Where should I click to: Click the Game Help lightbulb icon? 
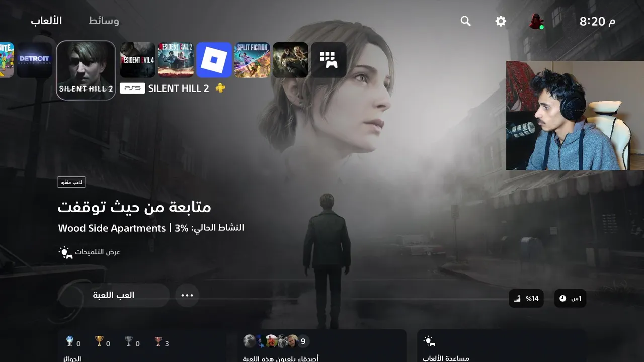(x=429, y=341)
